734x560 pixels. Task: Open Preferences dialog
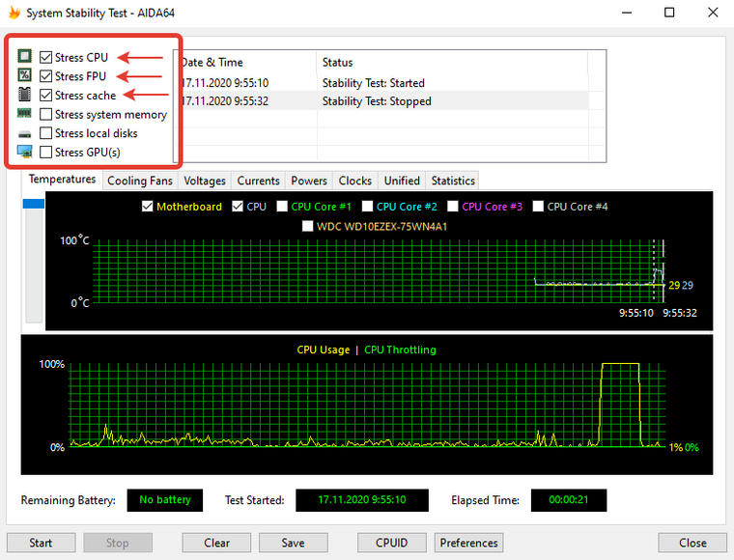469,543
